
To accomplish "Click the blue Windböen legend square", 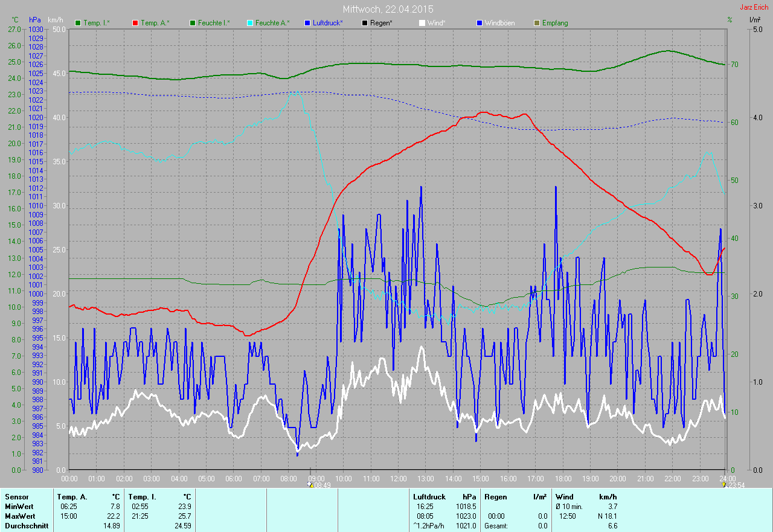I will [479, 23].
